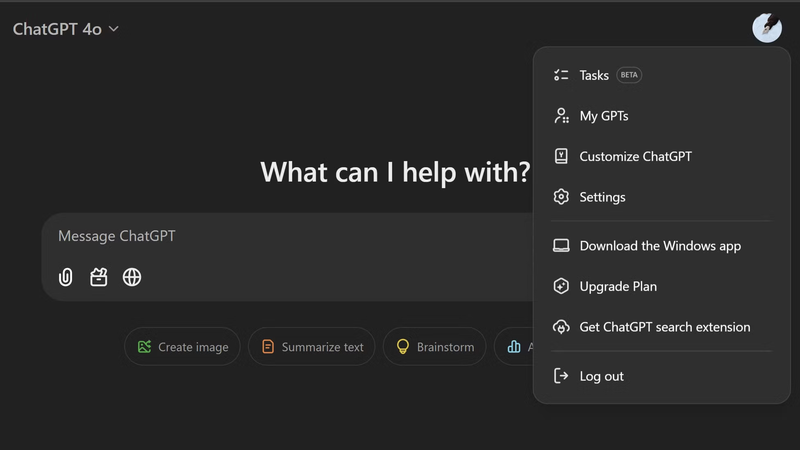Screen dimensions: 800x450
Task: Click the Create image suggestion button
Action: (x=183, y=347)
